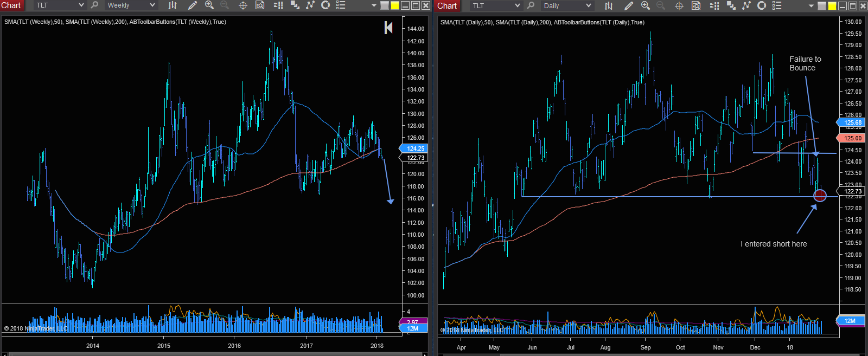The image size is (868, 356).
Task: Open Chart Trader icon in Daily chart
Action: 714,5
